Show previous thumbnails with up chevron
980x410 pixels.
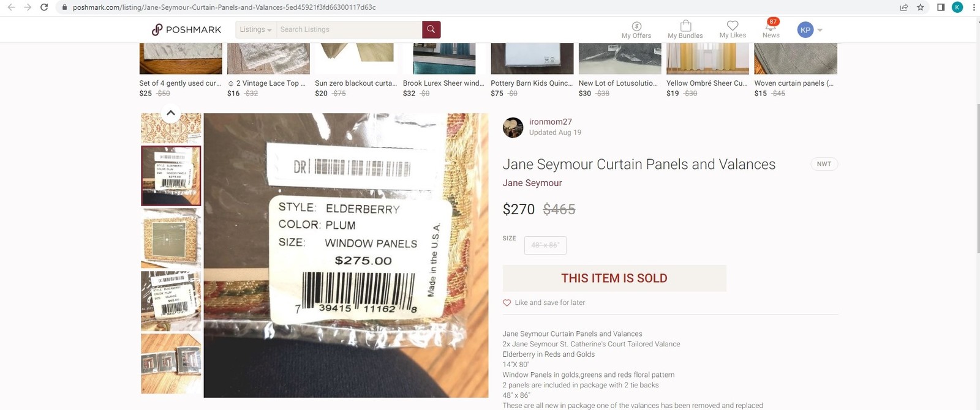pos(171,113)
